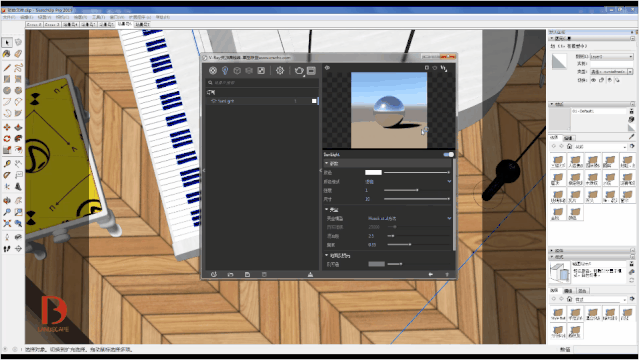Click the white sun color swatch
The width and height of the screenshot is (639, 360).
(373, 172)
